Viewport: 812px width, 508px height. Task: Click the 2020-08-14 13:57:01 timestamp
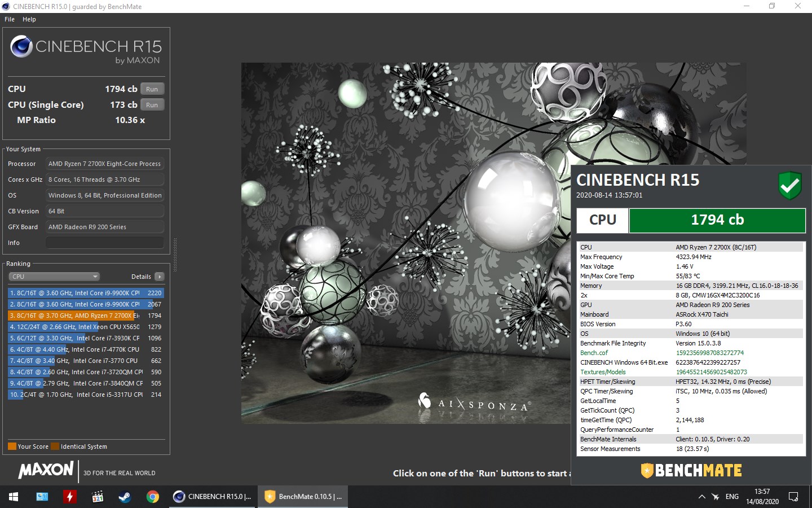point(609,195)
